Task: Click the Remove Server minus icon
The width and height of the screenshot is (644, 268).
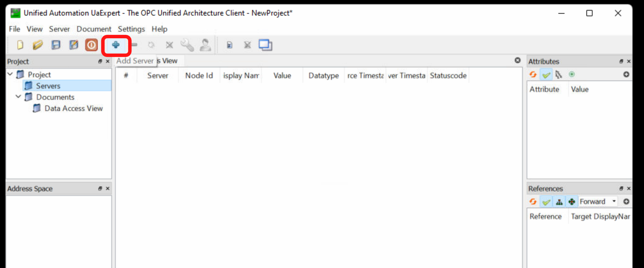Action: [134, 45]
